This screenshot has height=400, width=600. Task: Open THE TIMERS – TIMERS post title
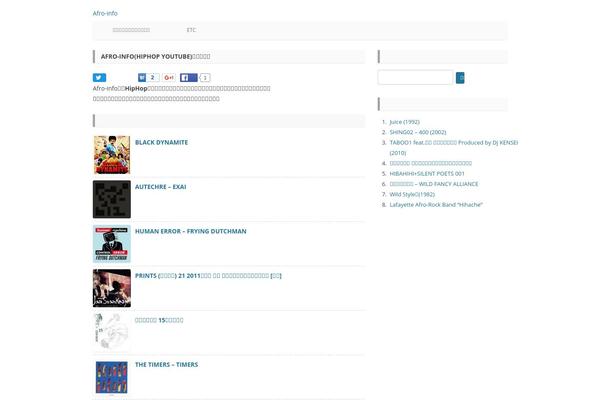(x=166, y=364)
